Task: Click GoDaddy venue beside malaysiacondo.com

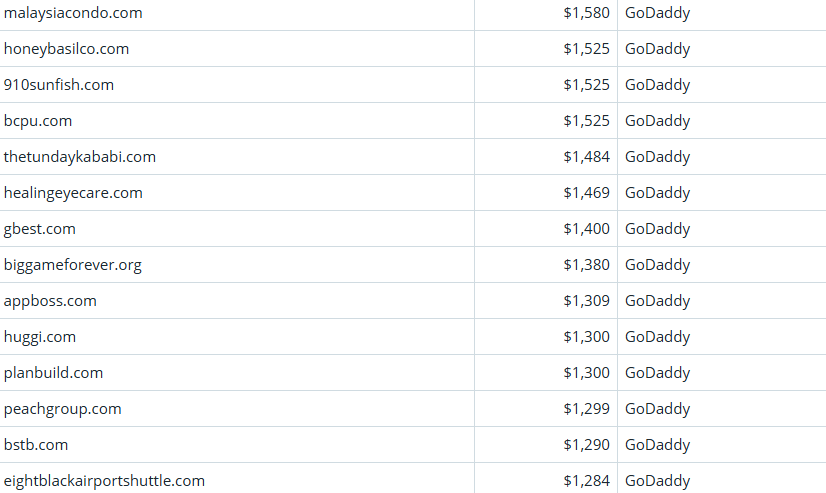Action: pyautogui.click(x=658, y=13)
